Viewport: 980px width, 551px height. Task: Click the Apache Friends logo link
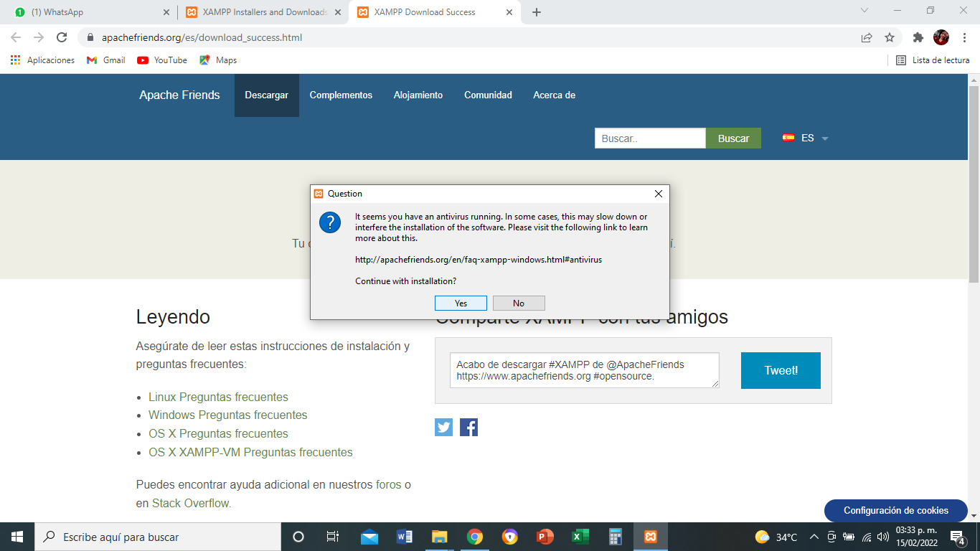pyautogui.click(x=179, y=95)
